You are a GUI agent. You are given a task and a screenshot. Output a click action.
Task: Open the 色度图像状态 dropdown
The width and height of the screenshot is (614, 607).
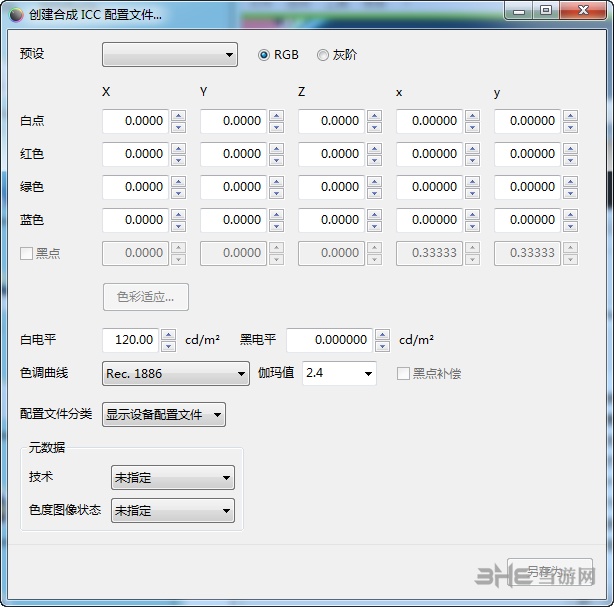(173, 510)
